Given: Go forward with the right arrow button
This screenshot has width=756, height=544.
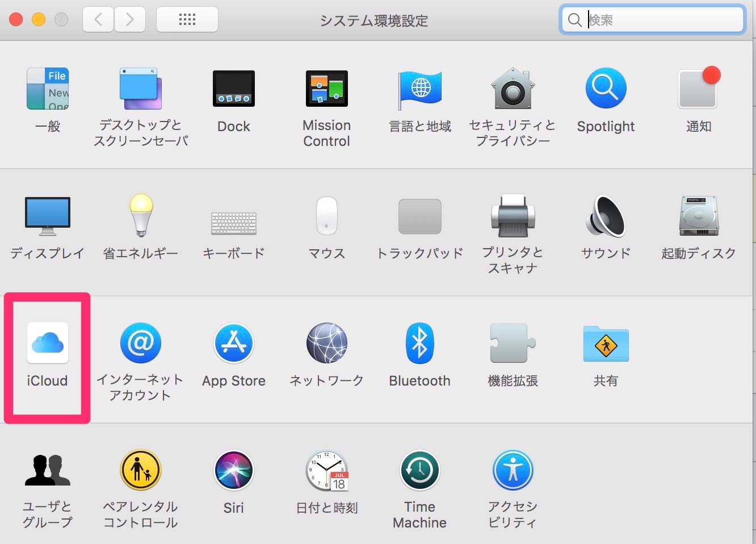Looking at the screenshot, I should 130,20.
